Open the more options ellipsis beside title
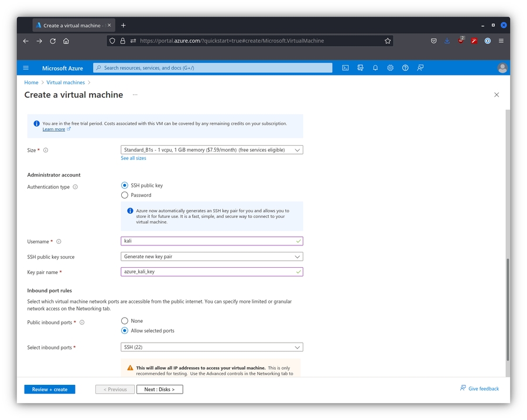The width and height of the screenshot is (527, 420). [x=135, y=95]
